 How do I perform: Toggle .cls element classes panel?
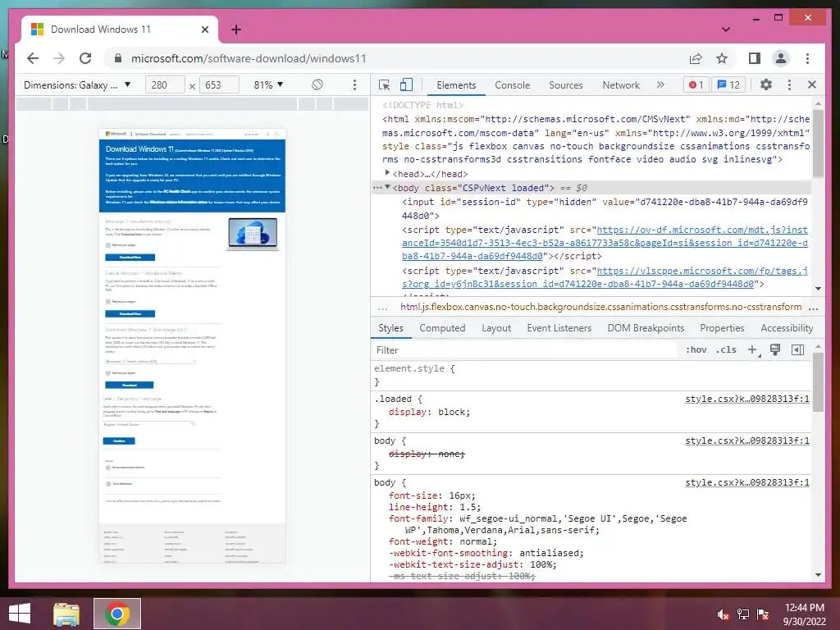727,349
